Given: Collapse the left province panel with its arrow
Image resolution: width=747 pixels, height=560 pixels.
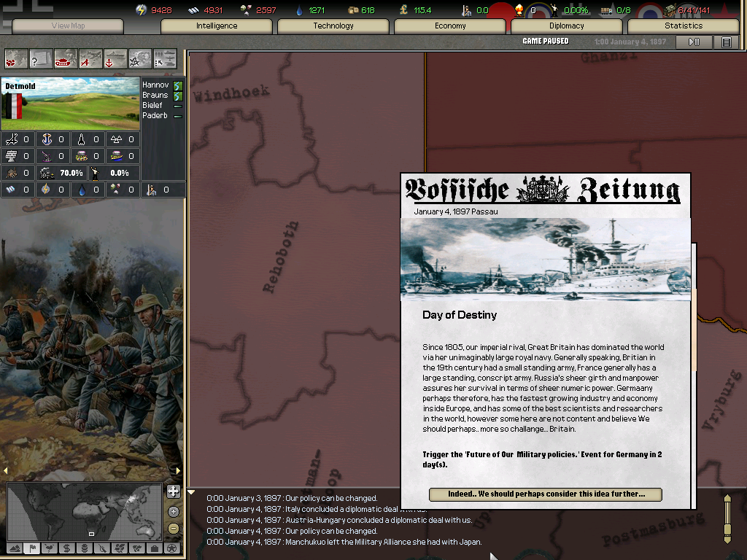Looking at the screenshot, I should [x=6, y=471].
